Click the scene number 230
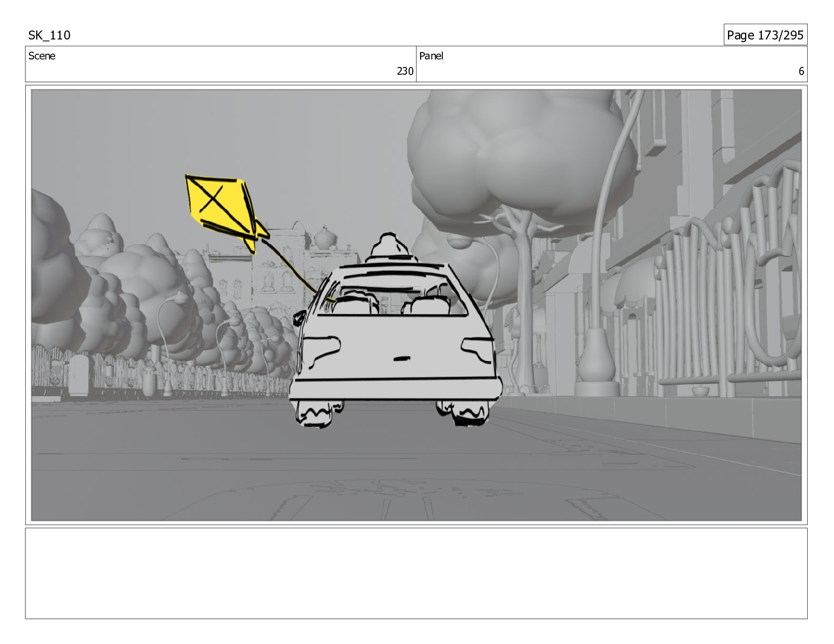The width and height of the screenshot is (834, 644). coord(405,71)
